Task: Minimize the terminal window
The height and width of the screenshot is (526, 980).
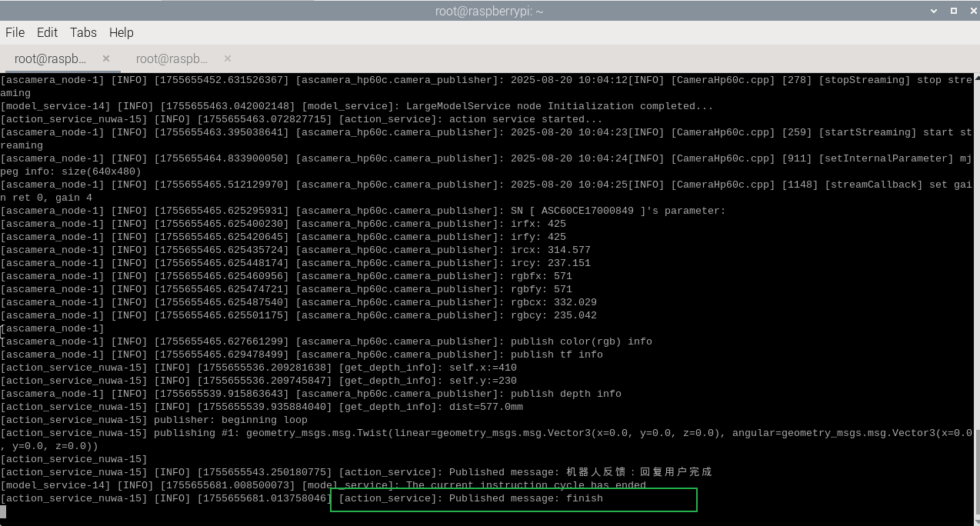Action: click(x=934, y=10)
